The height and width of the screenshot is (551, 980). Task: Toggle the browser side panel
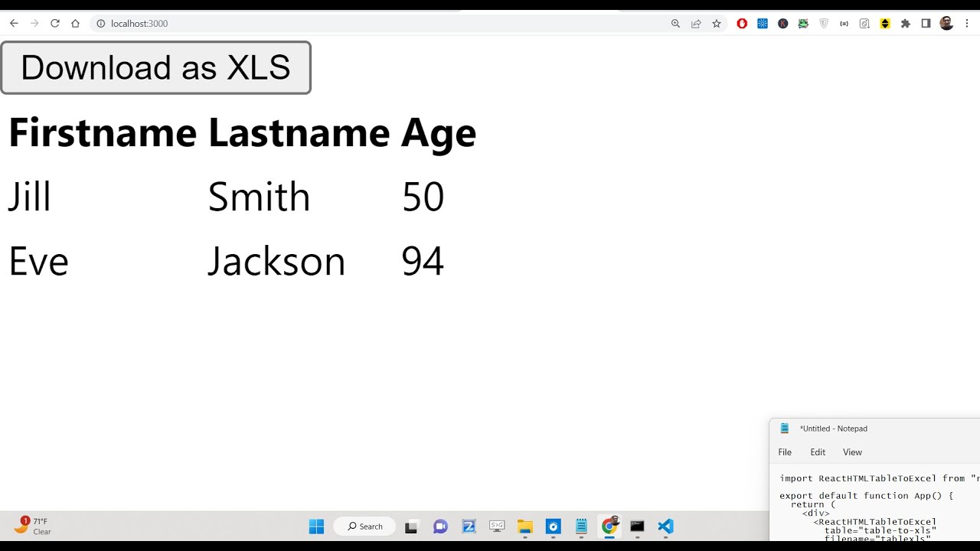[x=926, y=24]
